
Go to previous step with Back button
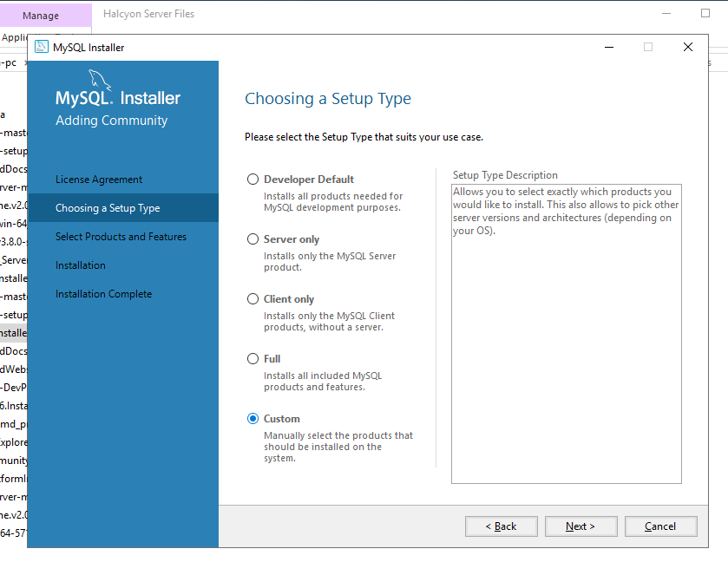502,526
